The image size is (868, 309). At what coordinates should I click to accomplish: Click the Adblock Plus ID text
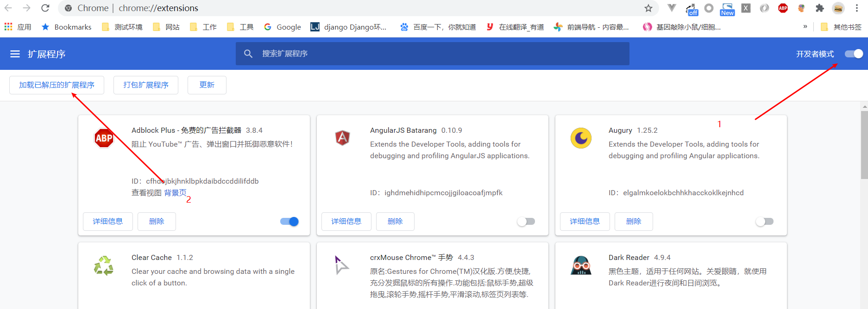click(195, 181)
